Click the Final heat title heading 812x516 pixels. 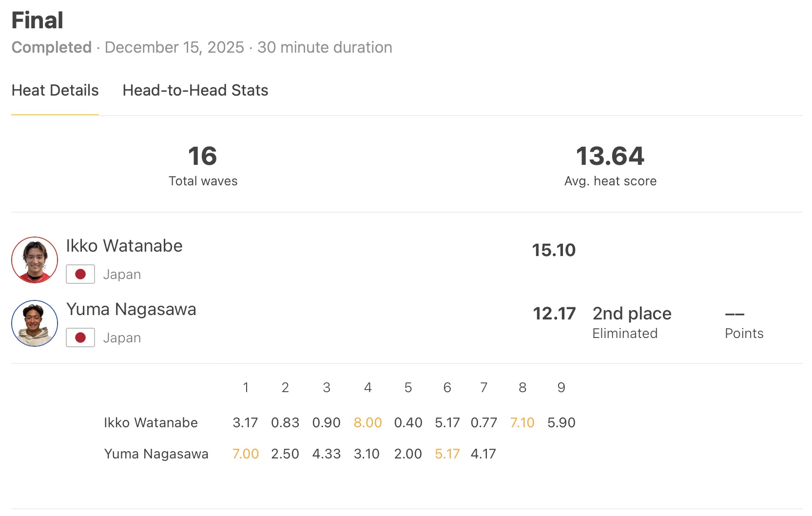38,20
